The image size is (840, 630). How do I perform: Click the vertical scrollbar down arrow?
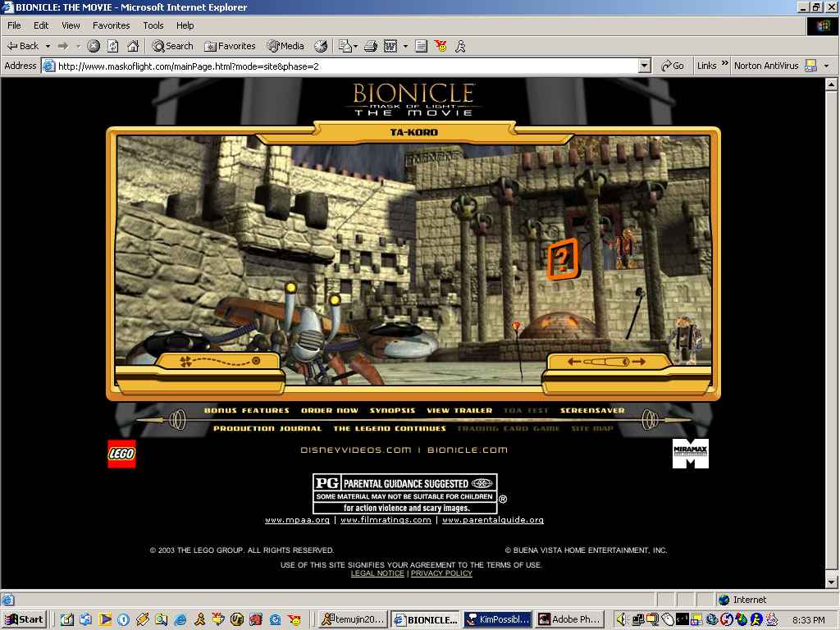point(831,582)
